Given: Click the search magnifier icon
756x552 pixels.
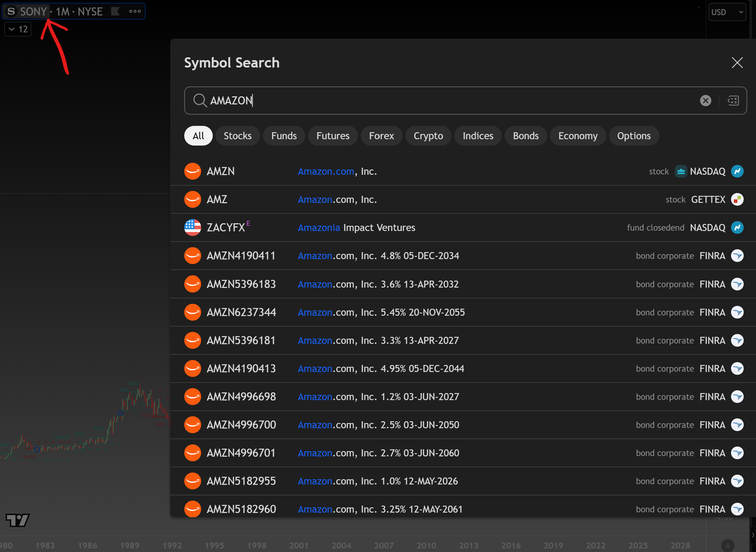Looking at the screenshot, I should pos(200,101).
